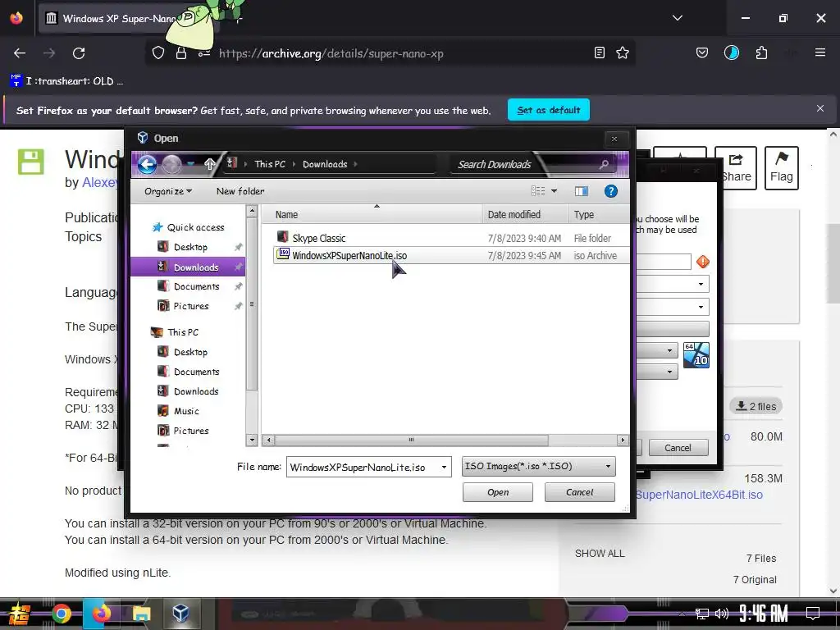
Task: Expand the This PC breadcrumb arrow
Action: (294, 164)
